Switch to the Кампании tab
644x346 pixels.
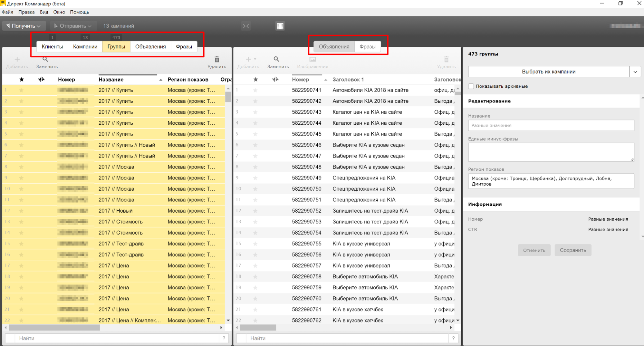85,47
